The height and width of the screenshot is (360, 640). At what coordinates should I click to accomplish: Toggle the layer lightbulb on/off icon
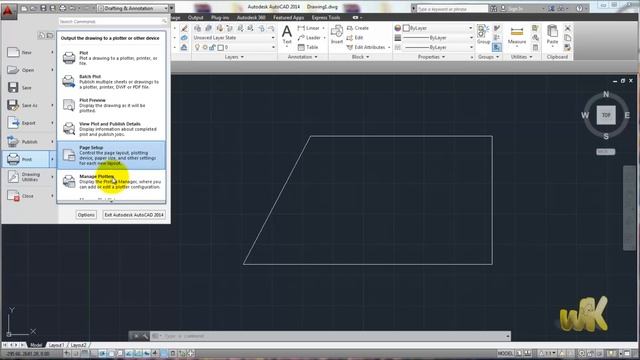pyautogui.click(x=197, y=47)
